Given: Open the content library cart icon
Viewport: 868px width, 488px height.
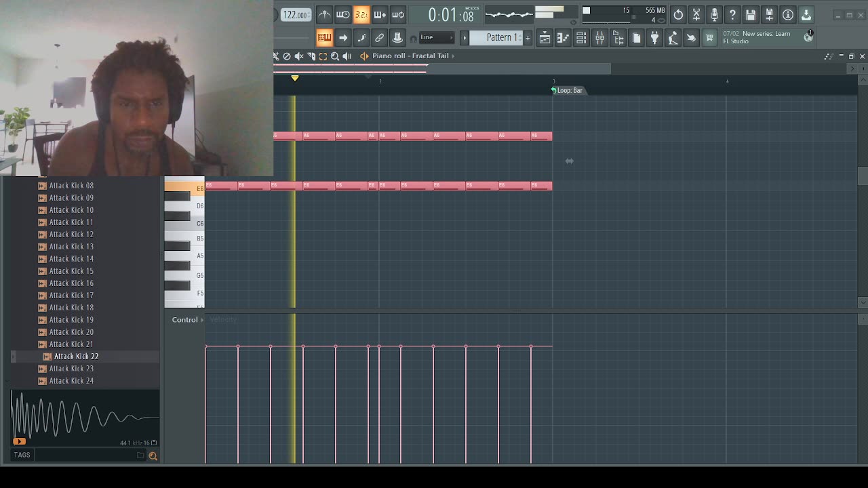Looking at the screenshot, I should click(709, 38).
